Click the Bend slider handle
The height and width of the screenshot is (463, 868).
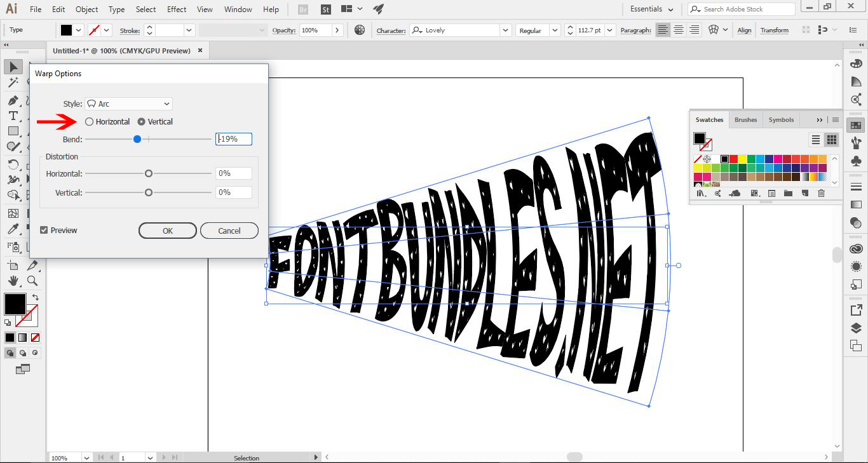(x=137, y=139)
